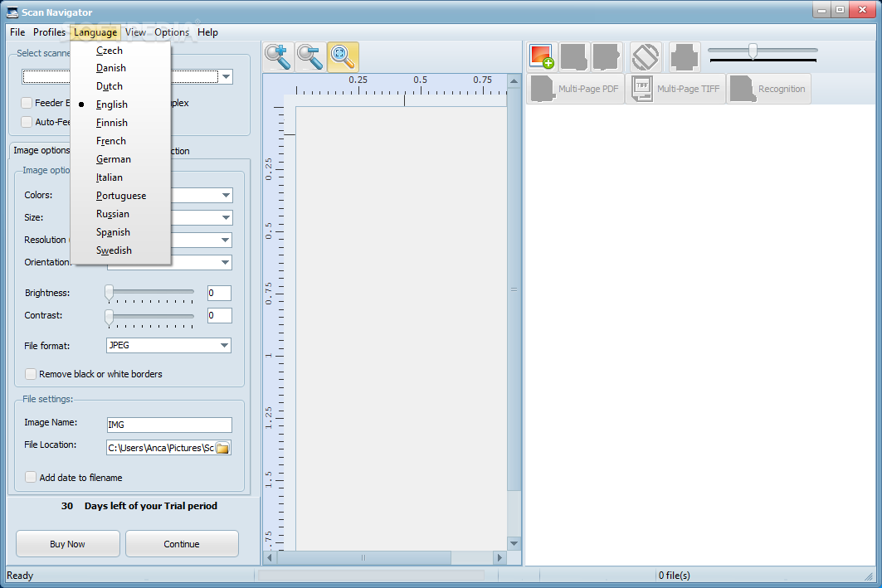Tick the Auto-Feed checkbox

[x=27, y=122]
